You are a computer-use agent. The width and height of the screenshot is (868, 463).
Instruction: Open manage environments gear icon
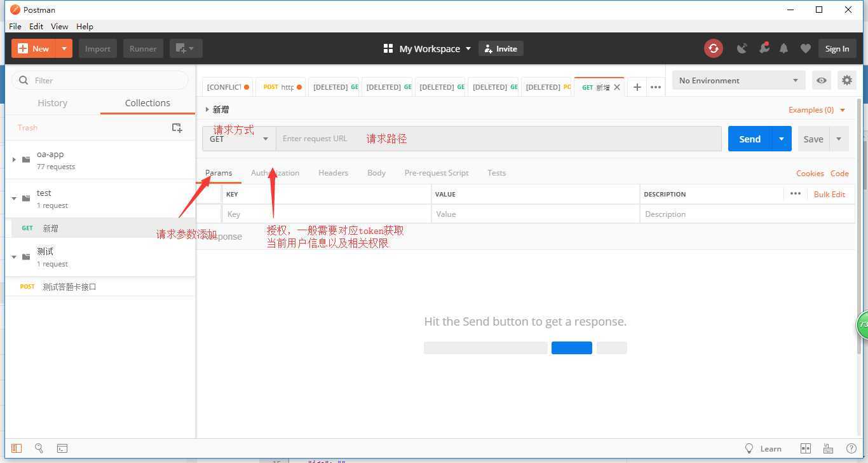tap(846, 81)
